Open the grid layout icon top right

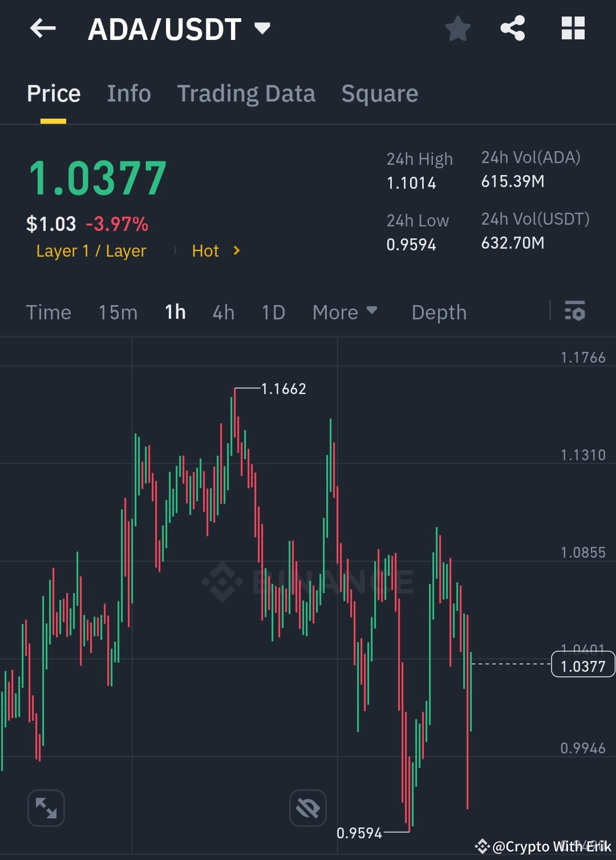(x=573, y=29)
